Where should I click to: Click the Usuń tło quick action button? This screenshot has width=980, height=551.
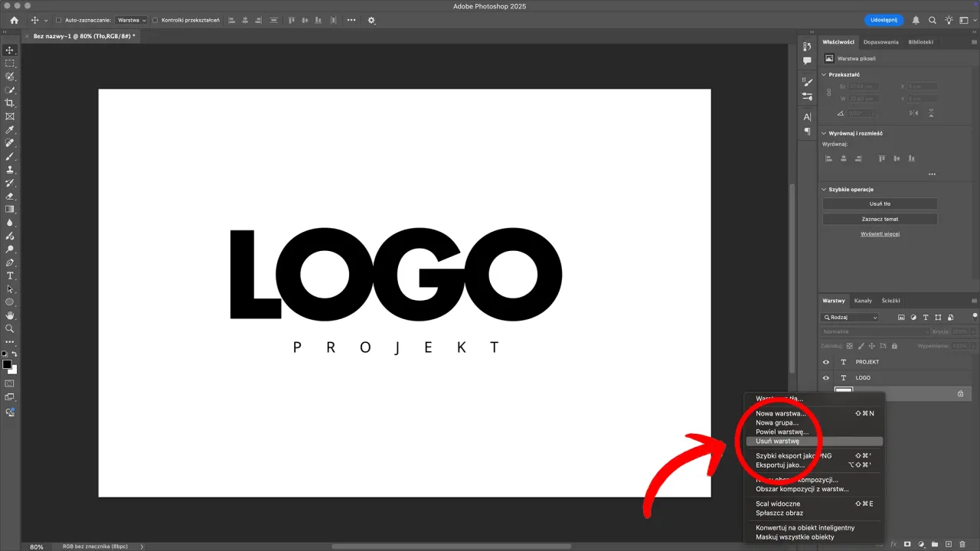click(x=880, y=204)
